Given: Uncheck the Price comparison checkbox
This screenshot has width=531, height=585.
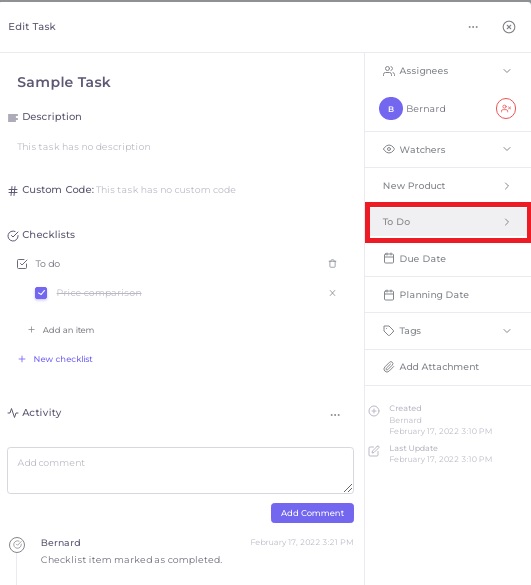Looking at the screenshot, I should 41,293.
